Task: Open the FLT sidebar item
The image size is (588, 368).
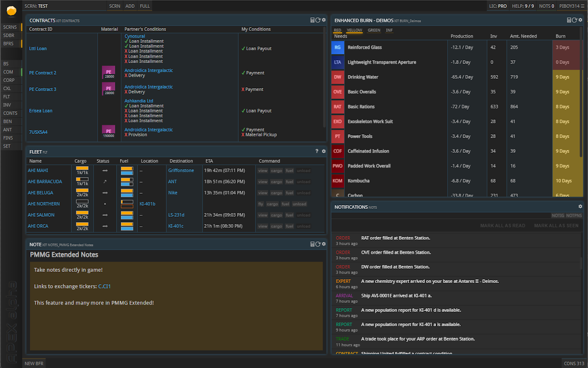Action: (x=7, y=97)
